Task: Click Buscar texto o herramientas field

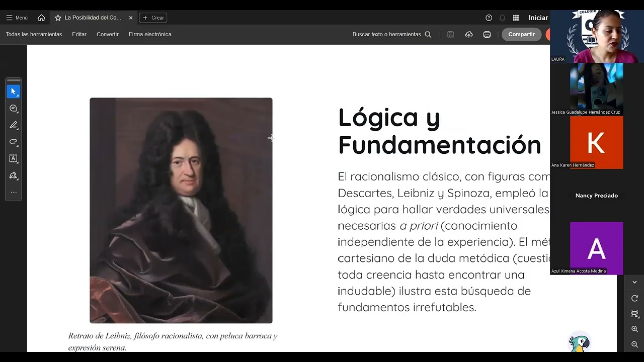Action: pyautogui.click(x=387, y=34)
